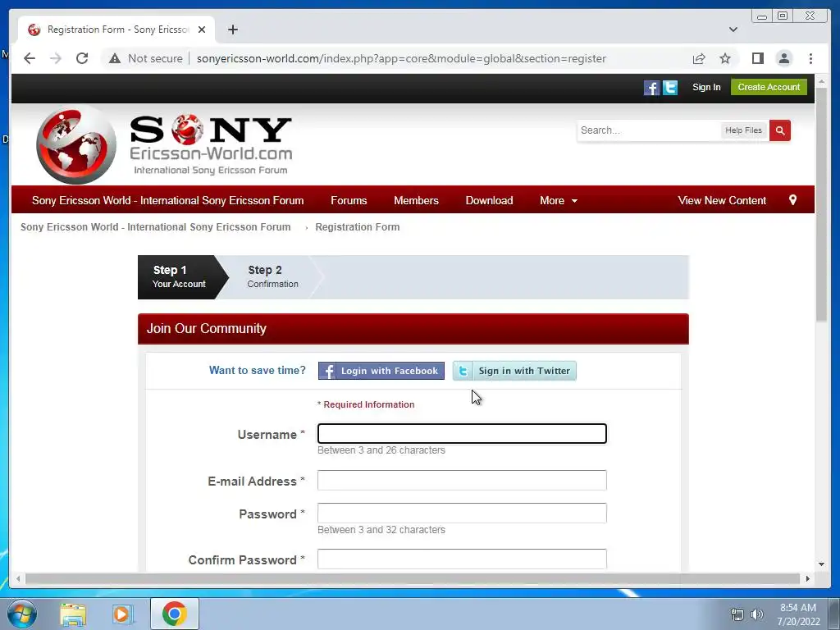
Task: Click the Sign in with Twitter button
Action: [514, 371]
